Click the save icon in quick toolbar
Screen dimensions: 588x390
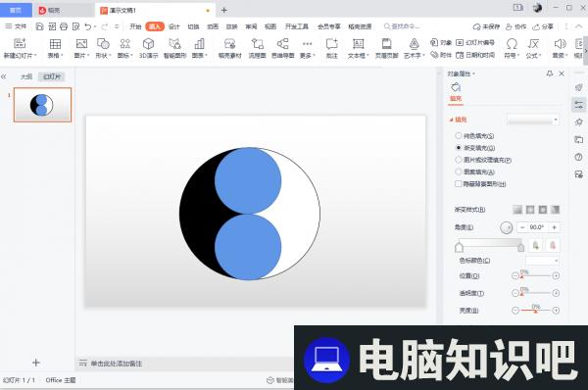(39, 26)
